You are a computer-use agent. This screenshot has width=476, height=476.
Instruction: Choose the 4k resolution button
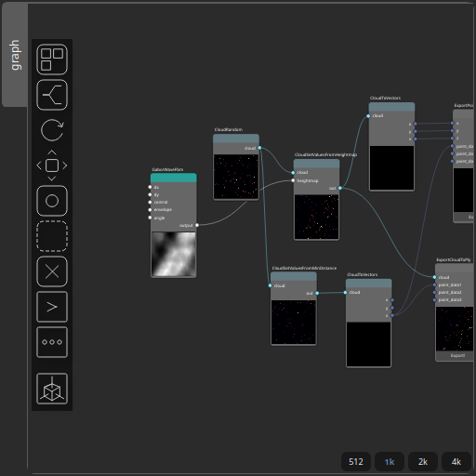456,462
